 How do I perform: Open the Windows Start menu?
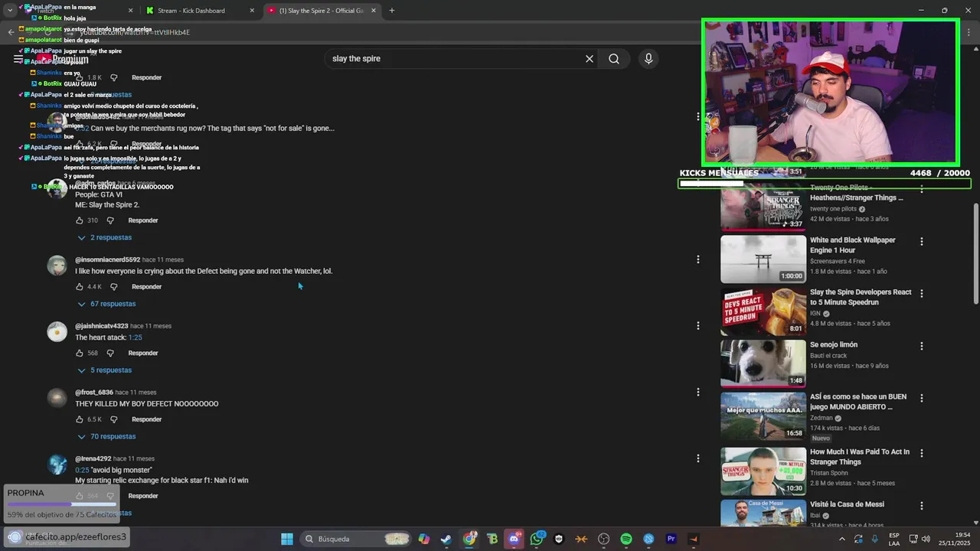coord(287,539)
